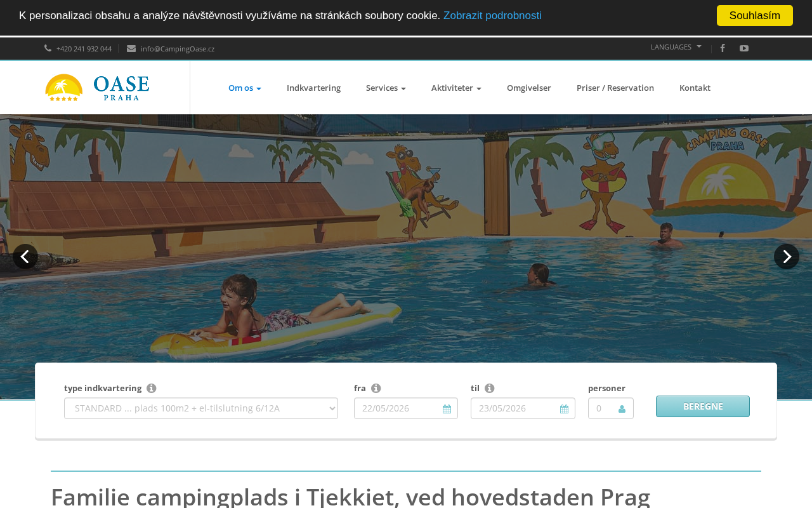
Task: Open calendar icon in the fra date field
Action: pos(447,409)
